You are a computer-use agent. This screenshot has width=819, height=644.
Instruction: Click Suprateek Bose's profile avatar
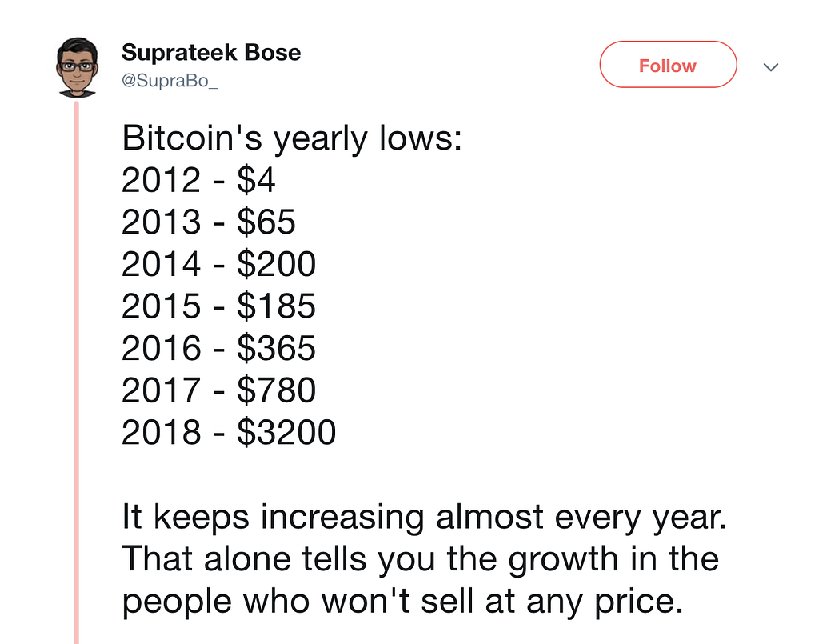78,67
